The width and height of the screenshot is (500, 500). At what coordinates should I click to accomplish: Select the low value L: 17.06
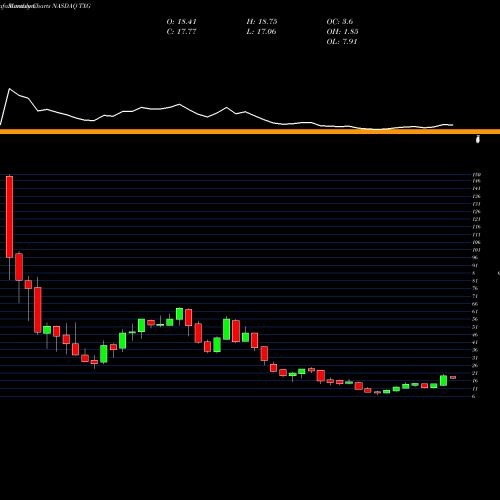pos(261,32)
